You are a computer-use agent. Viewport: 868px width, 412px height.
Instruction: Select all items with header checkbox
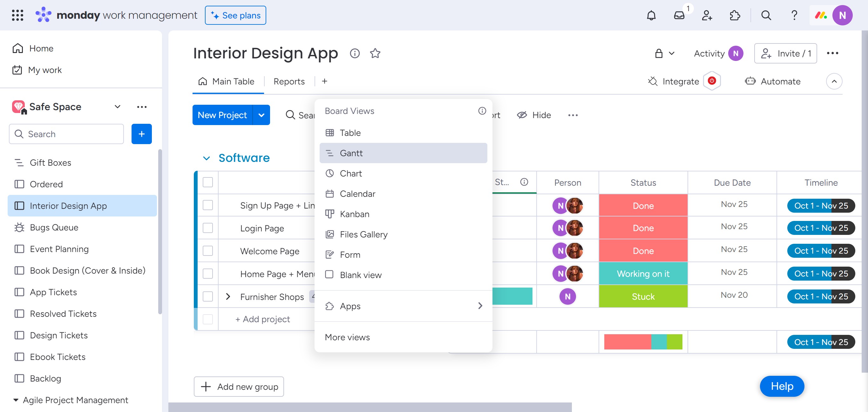pos(207,182)
